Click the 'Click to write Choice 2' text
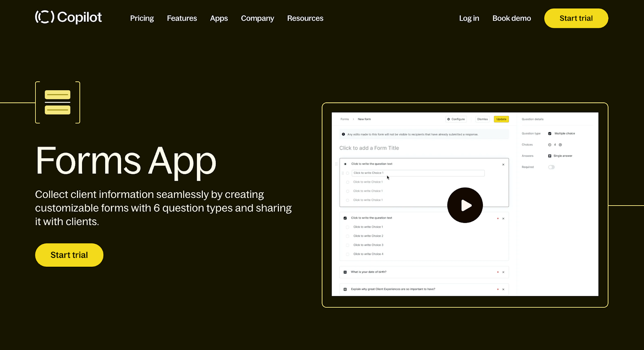 368,236
